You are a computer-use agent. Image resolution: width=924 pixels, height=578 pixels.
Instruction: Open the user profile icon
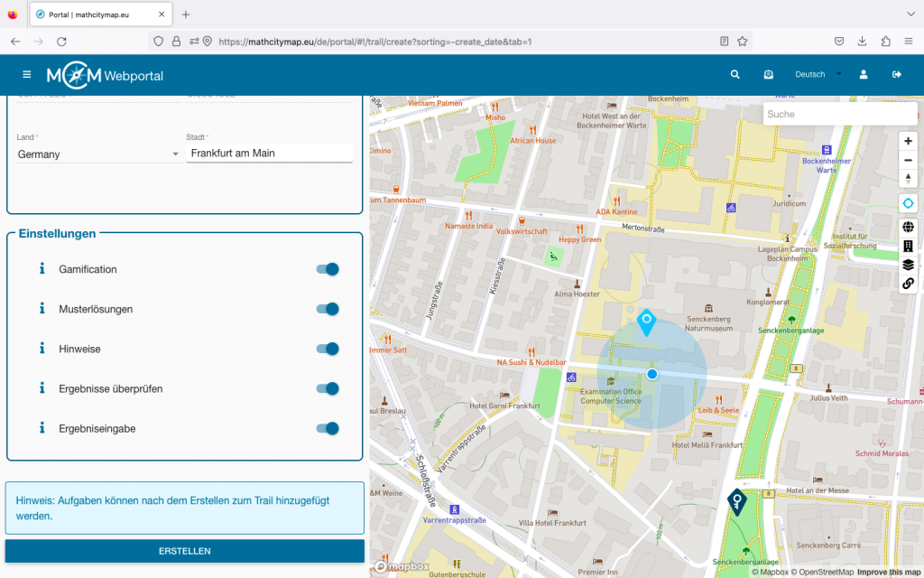(864, 75)
